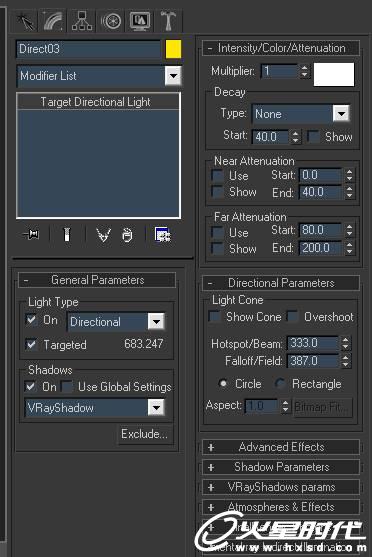Open the Configure Modifier Sets icon
Screen dimensions: 372x557
tap(163, 235)
